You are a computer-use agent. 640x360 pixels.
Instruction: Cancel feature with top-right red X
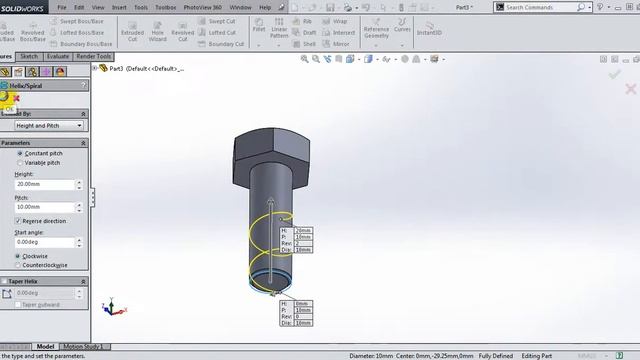[631, 89]
